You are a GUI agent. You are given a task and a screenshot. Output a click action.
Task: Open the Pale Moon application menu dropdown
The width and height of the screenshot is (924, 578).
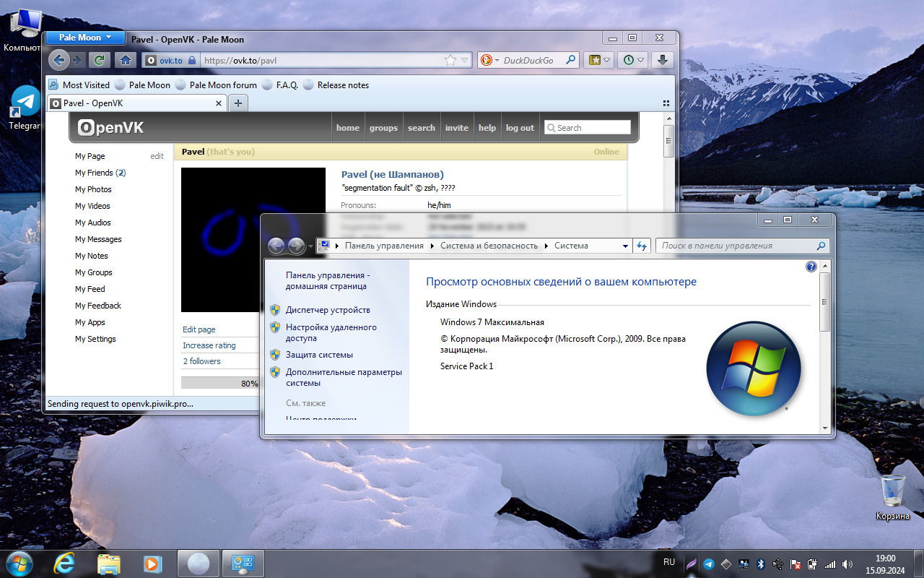85,38
